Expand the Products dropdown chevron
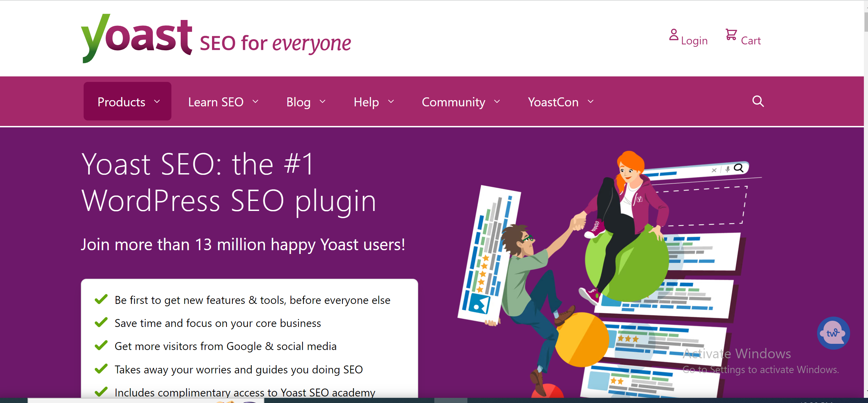The image size is (868, 403). coord(157,102)
